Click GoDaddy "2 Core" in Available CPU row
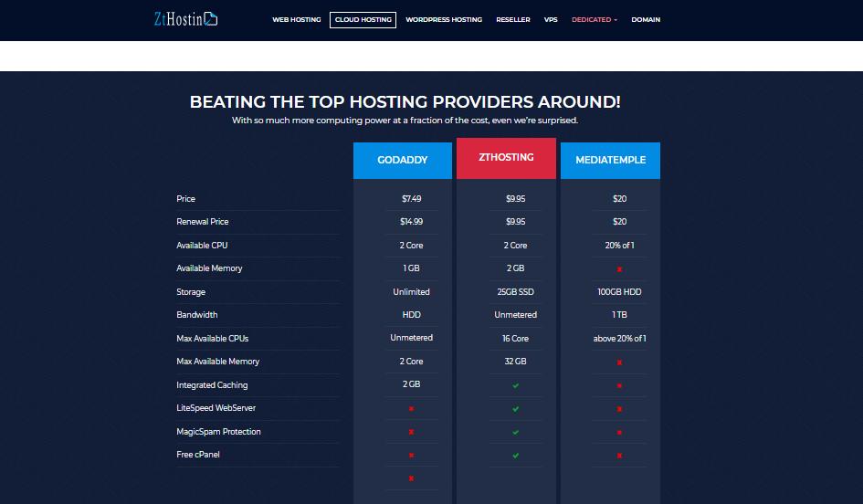Screen dimensions: 863x504 411,246
